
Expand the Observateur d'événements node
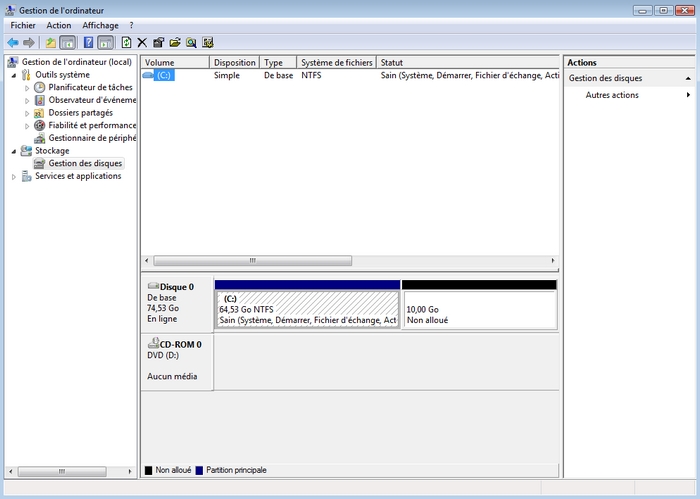(x=27, y=101)
